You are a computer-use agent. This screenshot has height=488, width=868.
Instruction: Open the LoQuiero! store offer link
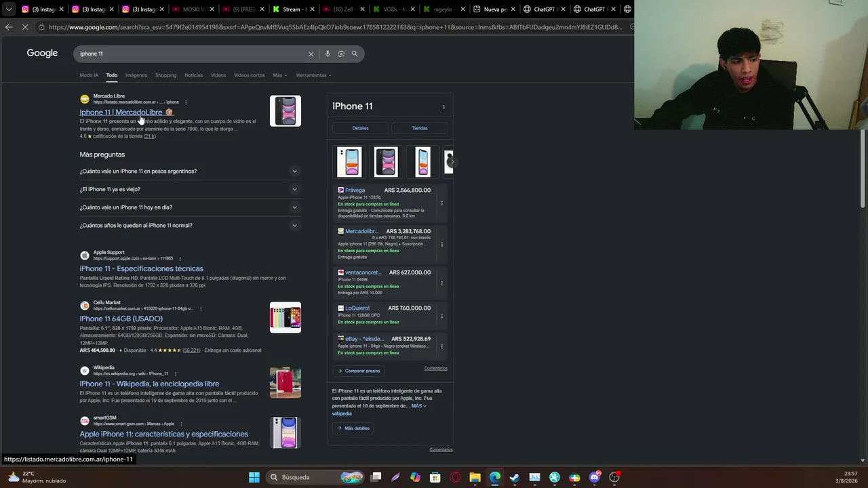point(357,308)
